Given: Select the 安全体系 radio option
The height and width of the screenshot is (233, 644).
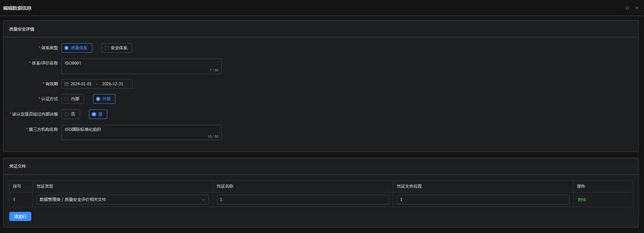Looking at the screenshot, I should pyautogui.click(x=116, y=48).
